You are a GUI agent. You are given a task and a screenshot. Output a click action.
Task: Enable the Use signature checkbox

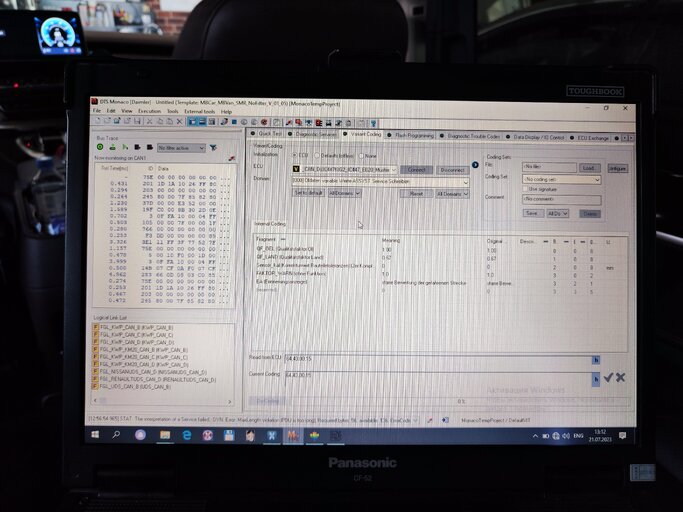click(525, 189)
